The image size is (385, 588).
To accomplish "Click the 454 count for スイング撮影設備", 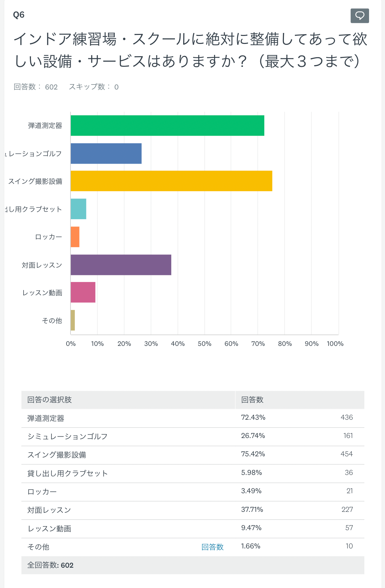I will tap(346, 454).
